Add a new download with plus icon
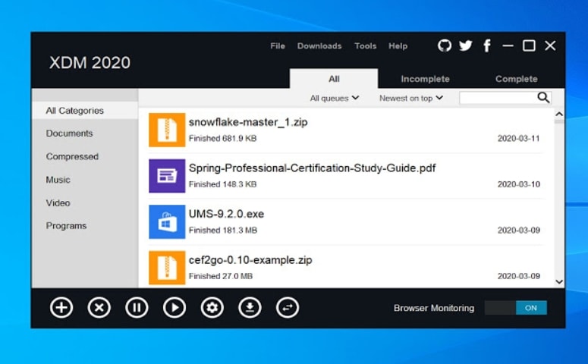This screenshot has height=364, width=588. coord(61,308)
